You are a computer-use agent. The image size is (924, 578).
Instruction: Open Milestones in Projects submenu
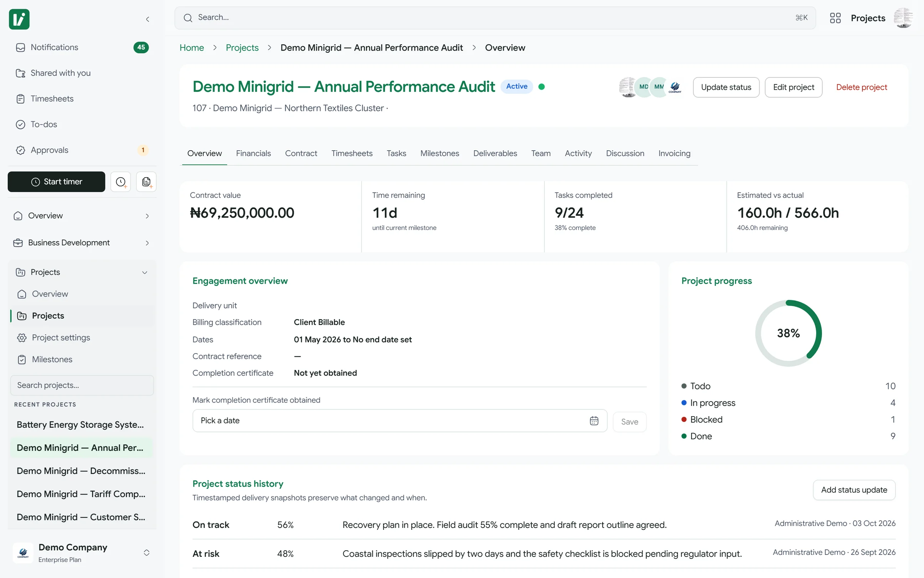tap(82, 360)
